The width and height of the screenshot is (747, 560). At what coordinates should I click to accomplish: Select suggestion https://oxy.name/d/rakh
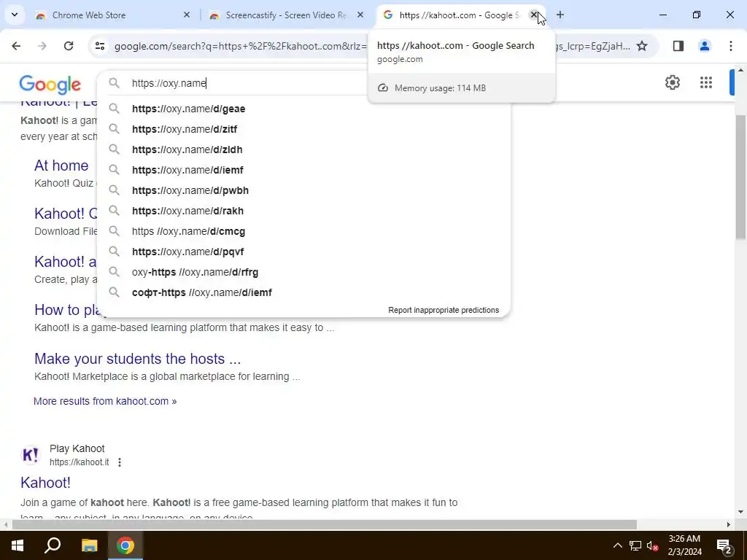pyautogui.click(x=303, y=211)
